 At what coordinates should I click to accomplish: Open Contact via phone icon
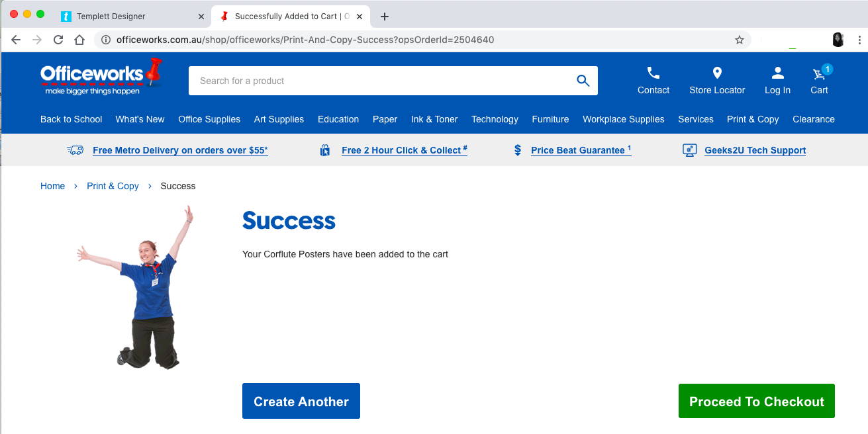coord(653,73)
